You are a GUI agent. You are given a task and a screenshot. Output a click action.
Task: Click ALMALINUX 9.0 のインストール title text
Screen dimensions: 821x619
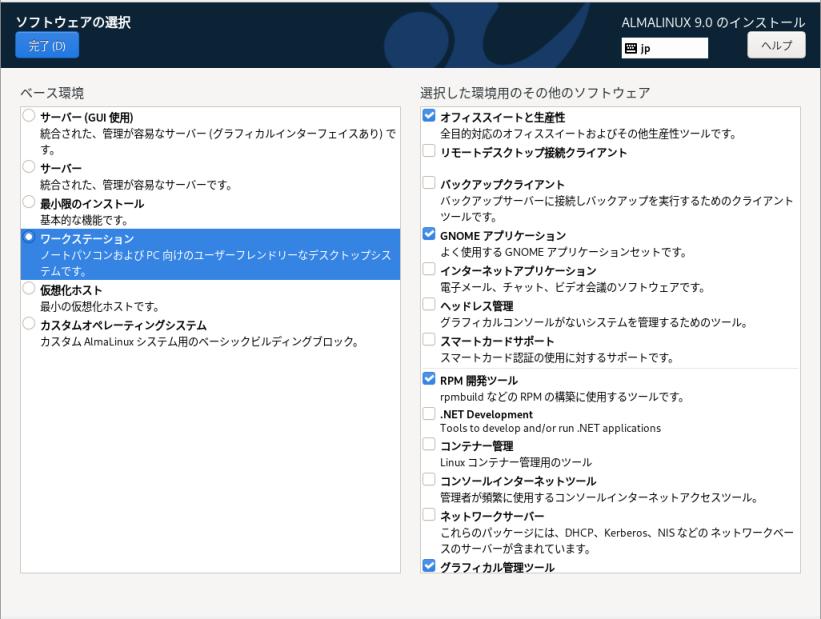(713, 23)
